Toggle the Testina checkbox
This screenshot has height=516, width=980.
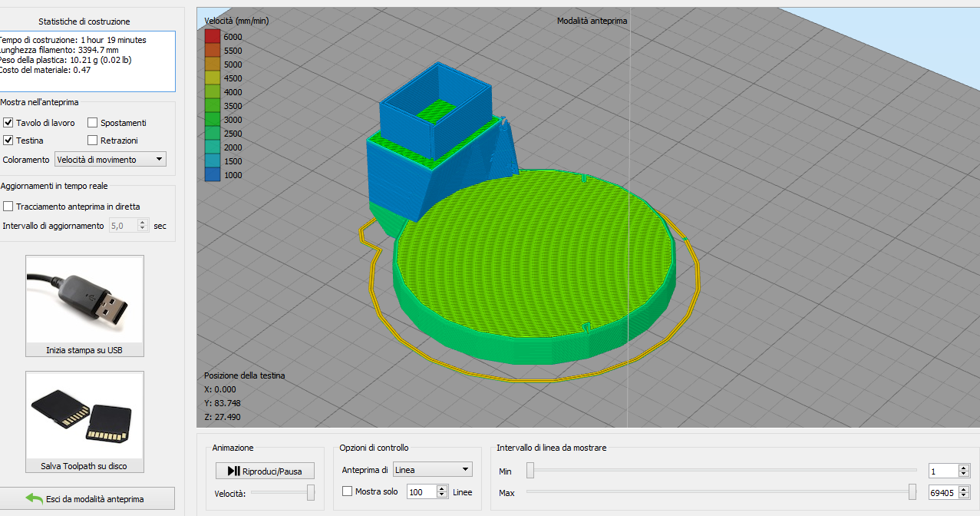pos(8,141)
